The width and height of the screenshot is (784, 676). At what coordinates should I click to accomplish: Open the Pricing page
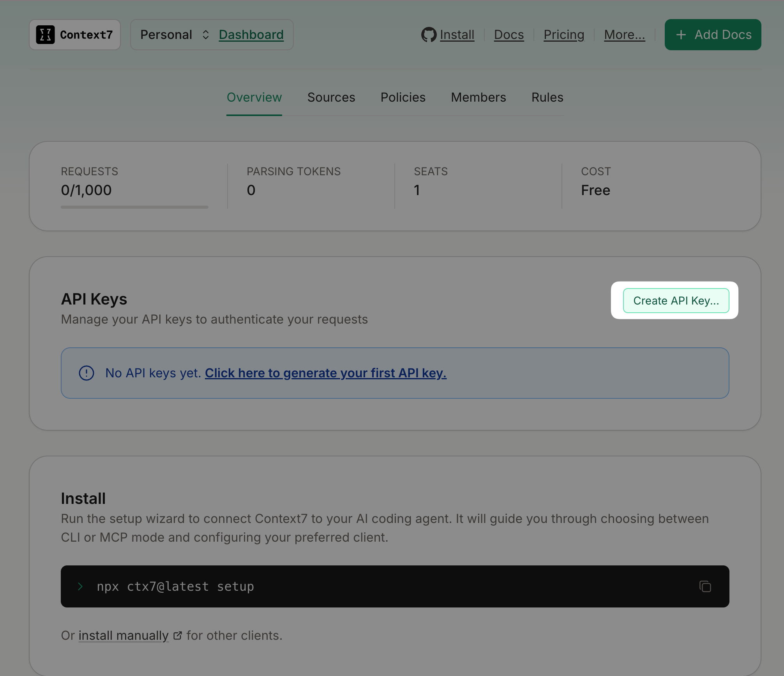[564, 34]
